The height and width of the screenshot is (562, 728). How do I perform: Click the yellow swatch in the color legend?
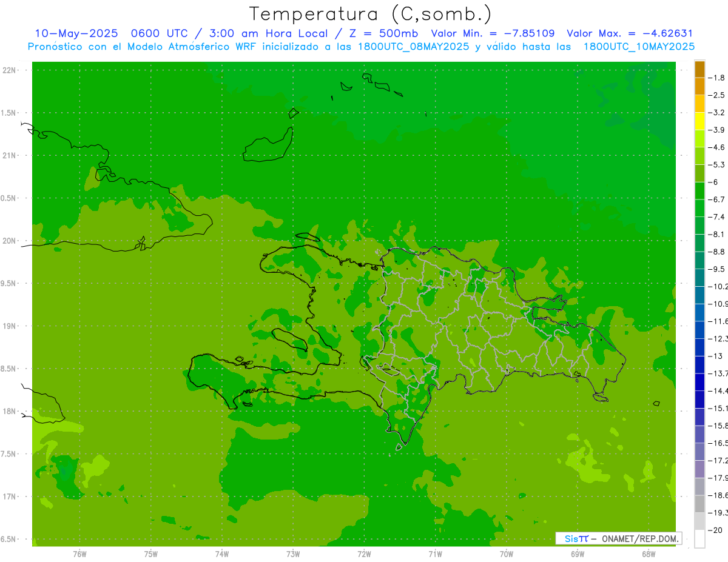click(x=699, y=121)
